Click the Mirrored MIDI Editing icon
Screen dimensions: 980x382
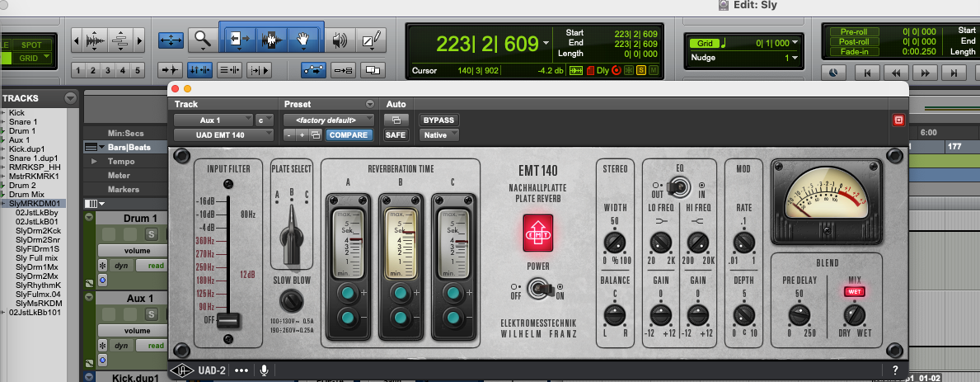coord(344,70)
